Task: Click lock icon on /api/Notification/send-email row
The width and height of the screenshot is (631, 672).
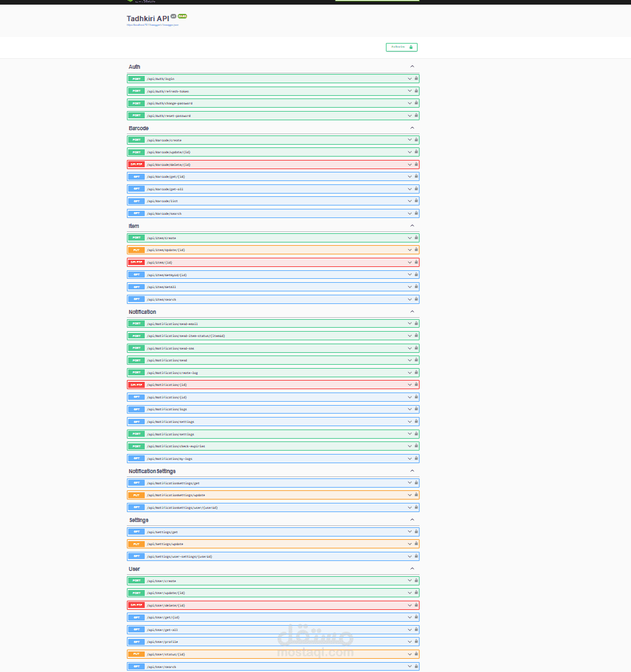Action: (x=416, y=324)
